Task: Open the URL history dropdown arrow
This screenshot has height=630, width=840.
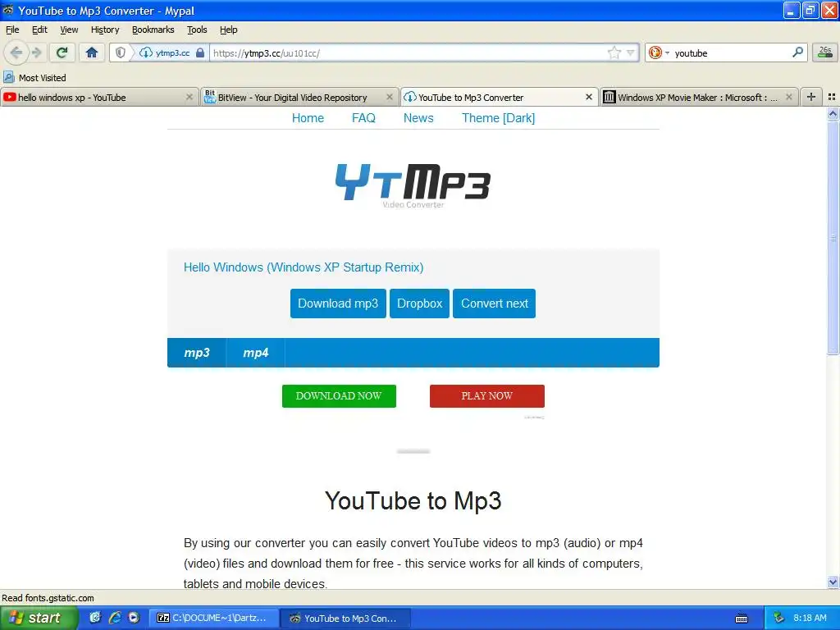Action: (631, 52)
